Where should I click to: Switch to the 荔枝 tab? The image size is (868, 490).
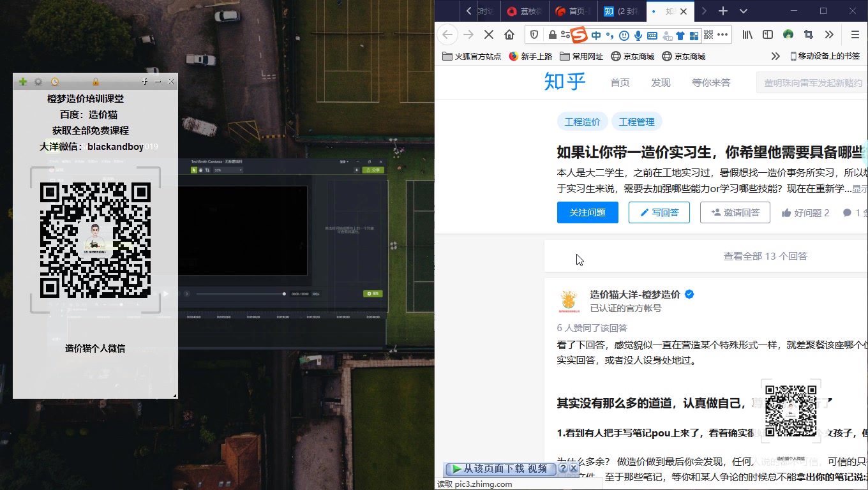coord(524,11)
